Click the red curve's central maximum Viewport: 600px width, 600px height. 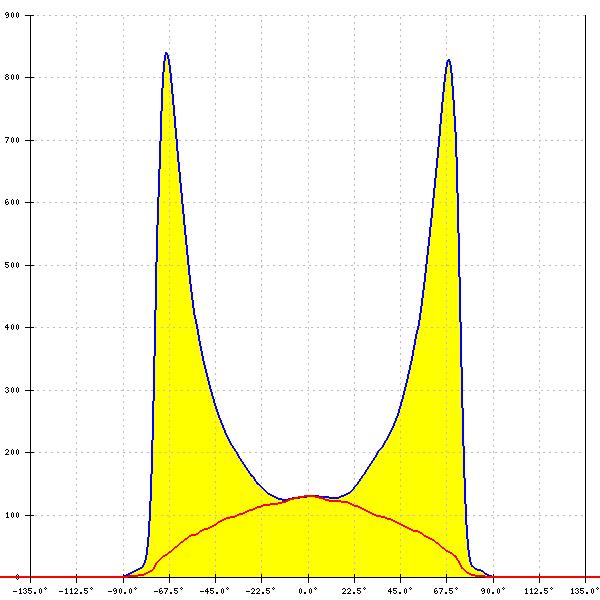311,496
